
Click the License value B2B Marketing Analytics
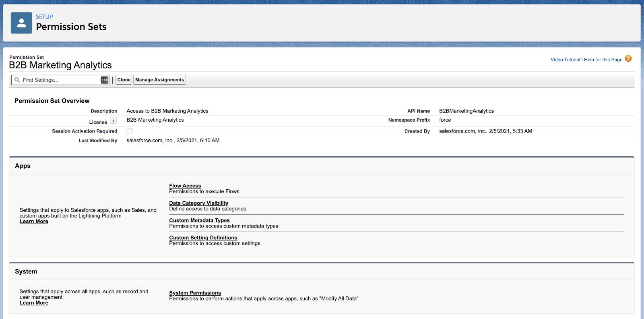coord(155,120)
